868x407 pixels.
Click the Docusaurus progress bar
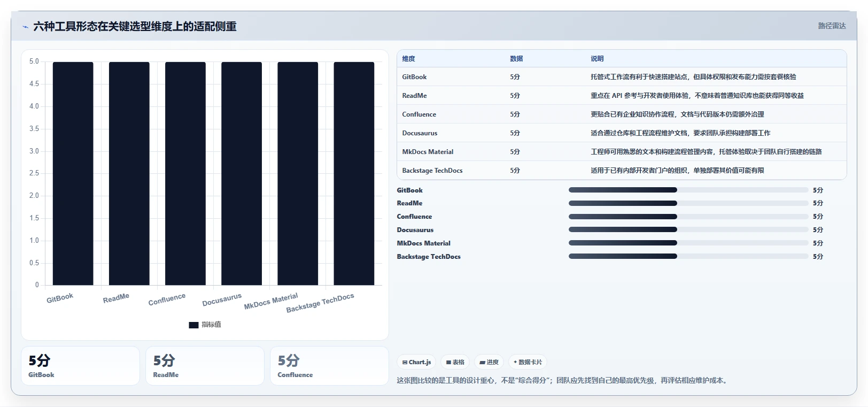[x=688, y=230]
